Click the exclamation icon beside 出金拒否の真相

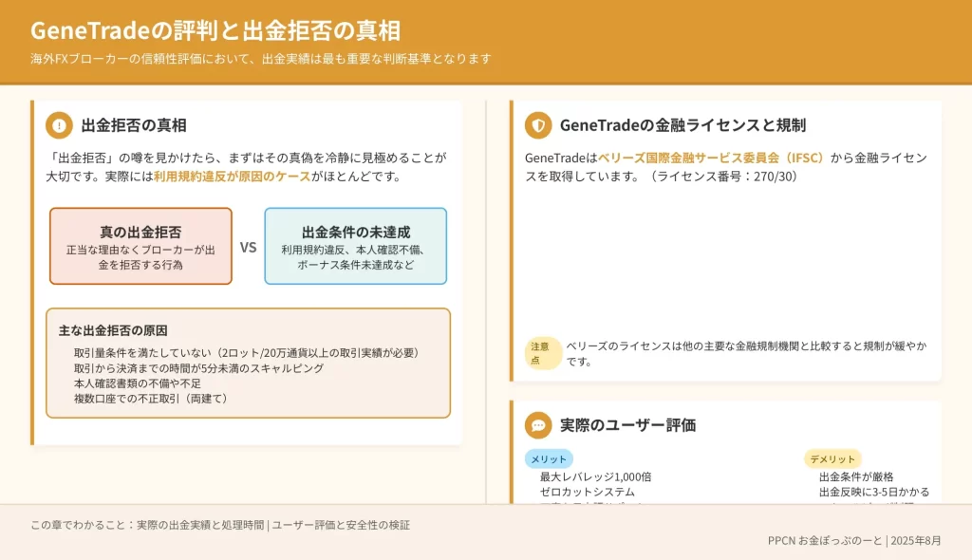click(59, 125)
